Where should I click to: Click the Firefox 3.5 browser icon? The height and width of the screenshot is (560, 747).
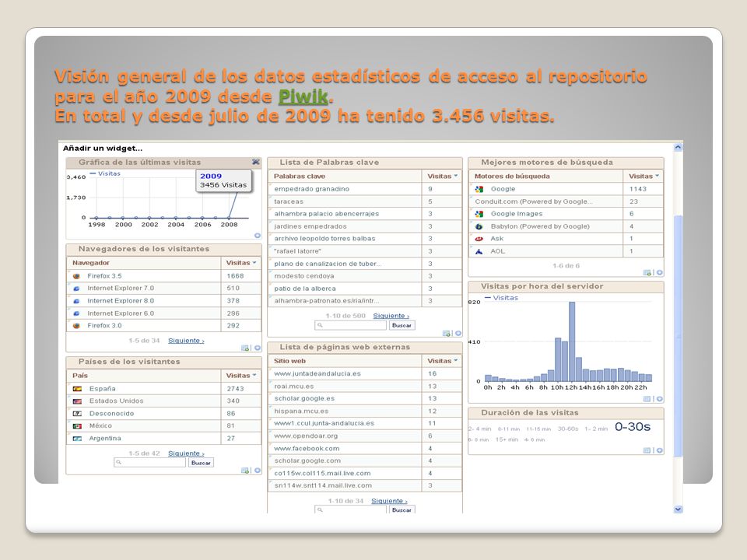pos(76,275)
